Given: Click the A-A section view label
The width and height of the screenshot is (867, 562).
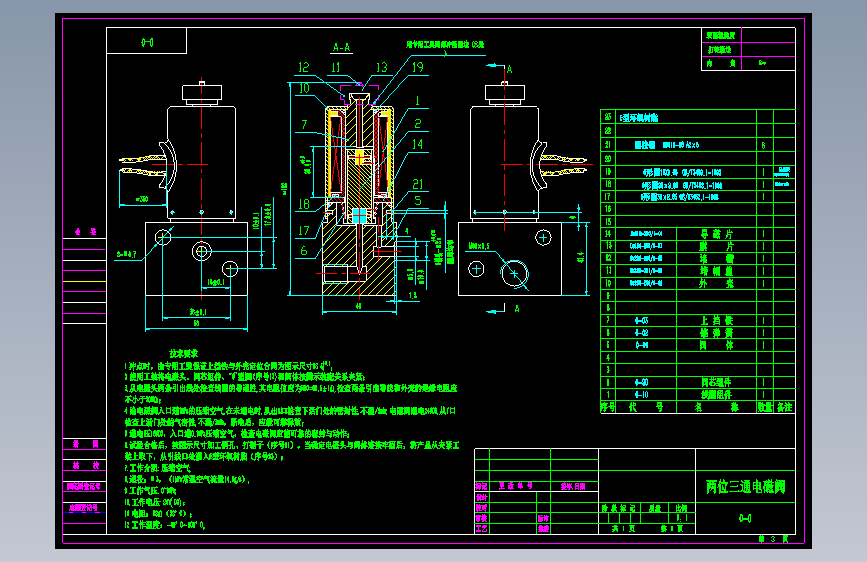Looking at the screenshot, I should click(341, 48).
